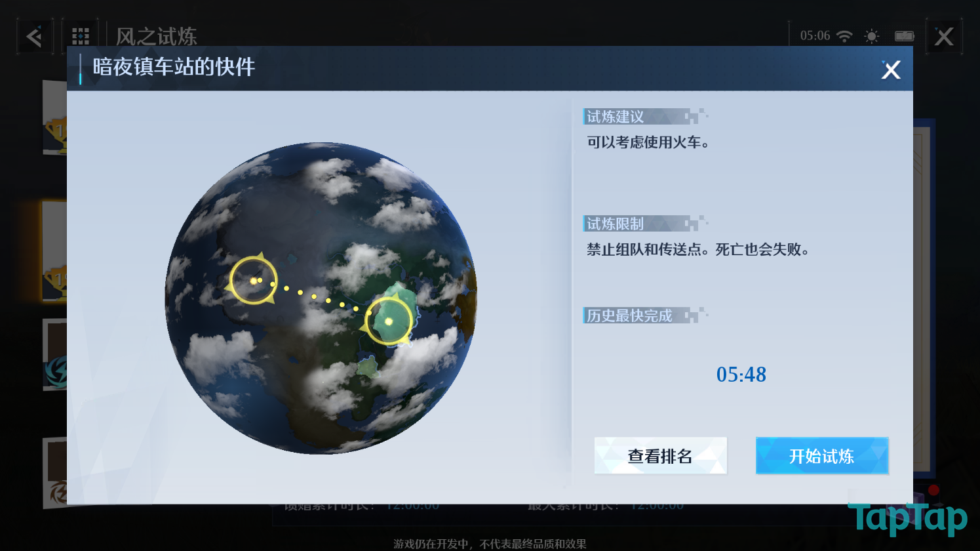Viewport: 980px width, 551px height.
Task: Click the gold-highlighted trophy card behind the dialog
Action: click(54, 252)
